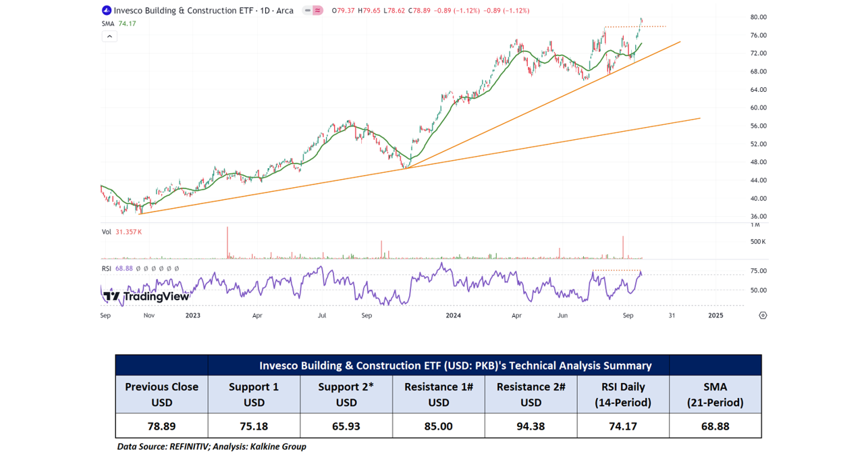Click table cell 65.93 under Support 2
This screenshot has width=868, height=454.
346,426
